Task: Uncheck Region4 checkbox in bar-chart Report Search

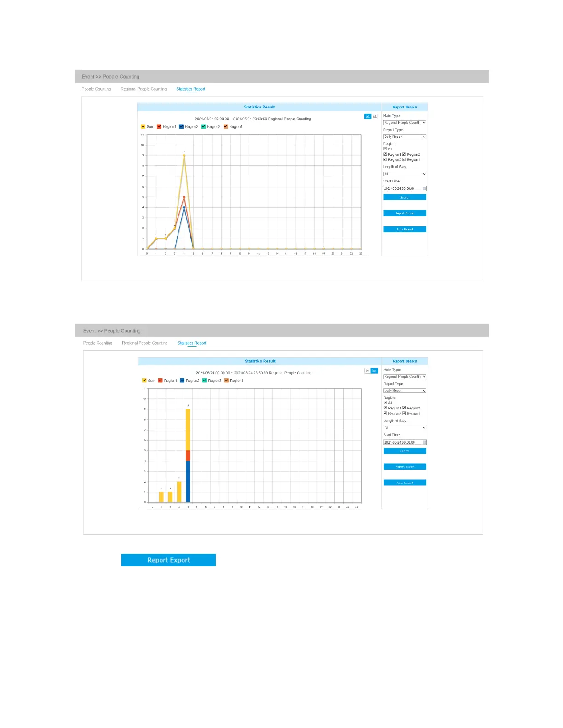Action: pos(404,413)
